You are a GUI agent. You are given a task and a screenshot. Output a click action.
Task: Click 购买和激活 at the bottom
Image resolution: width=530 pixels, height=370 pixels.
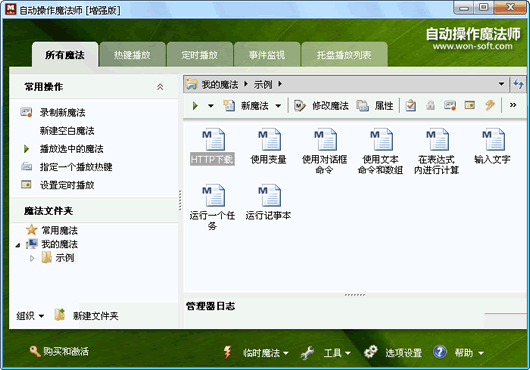click(x=59, y=351)
